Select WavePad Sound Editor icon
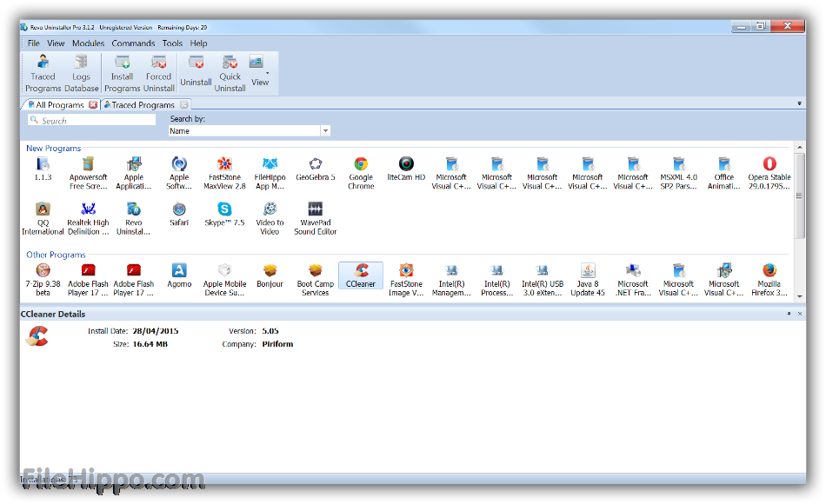Screen dimensions: 826x504 click(315, 218)
